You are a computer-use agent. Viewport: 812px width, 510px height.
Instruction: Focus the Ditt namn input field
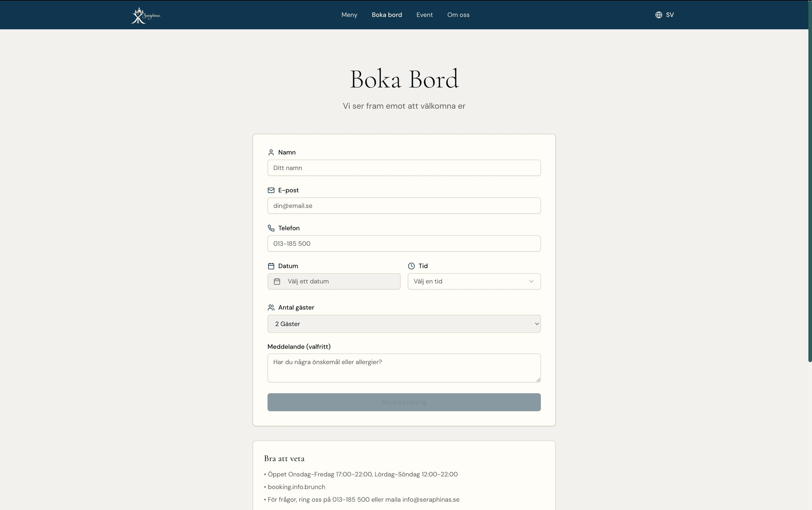click(x=404, y=168)
